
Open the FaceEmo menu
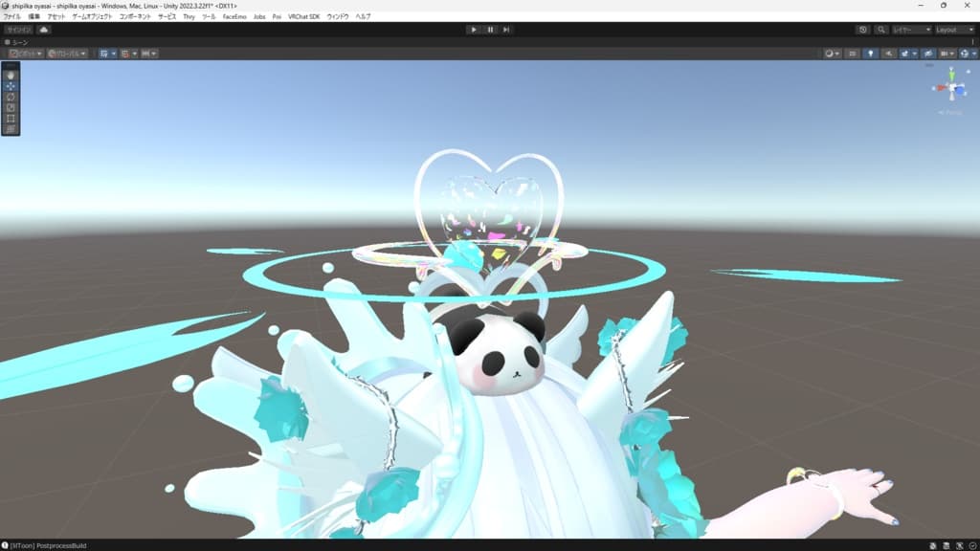(234, 17)
